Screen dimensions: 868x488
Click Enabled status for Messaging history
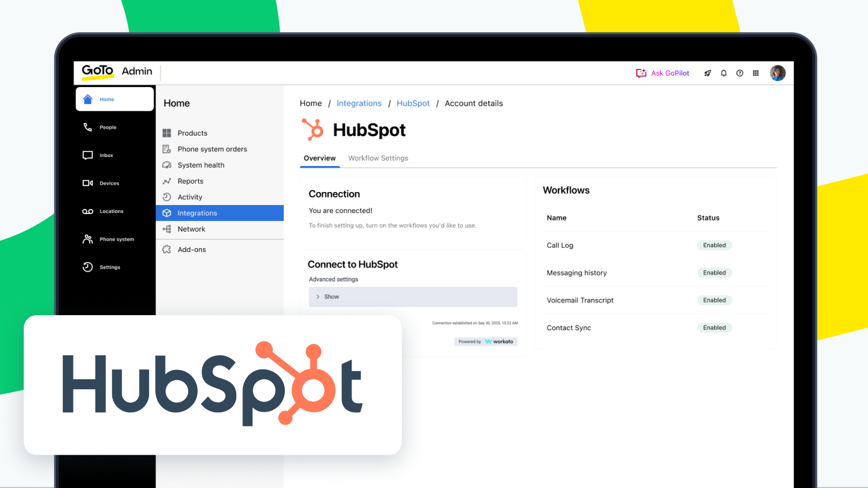point(714,273)
